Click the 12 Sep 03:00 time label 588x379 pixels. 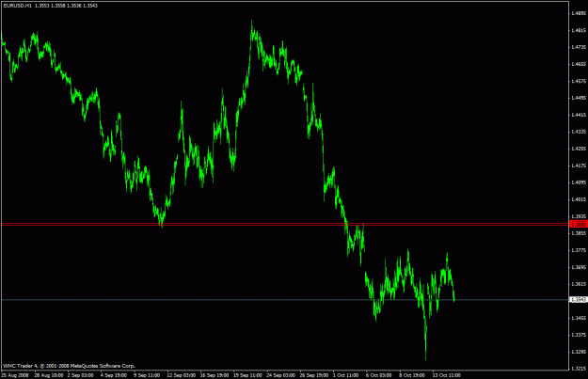click(x=182, y=375)
